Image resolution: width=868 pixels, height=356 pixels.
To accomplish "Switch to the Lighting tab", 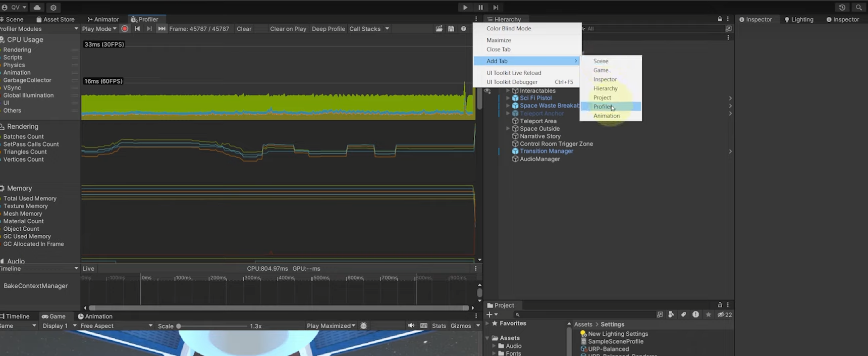I will coord(799,19).
